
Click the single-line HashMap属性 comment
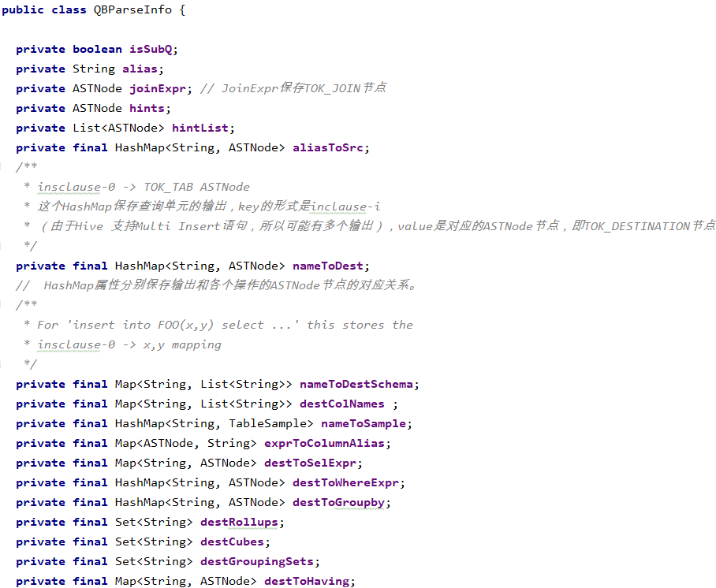[216, 285]
